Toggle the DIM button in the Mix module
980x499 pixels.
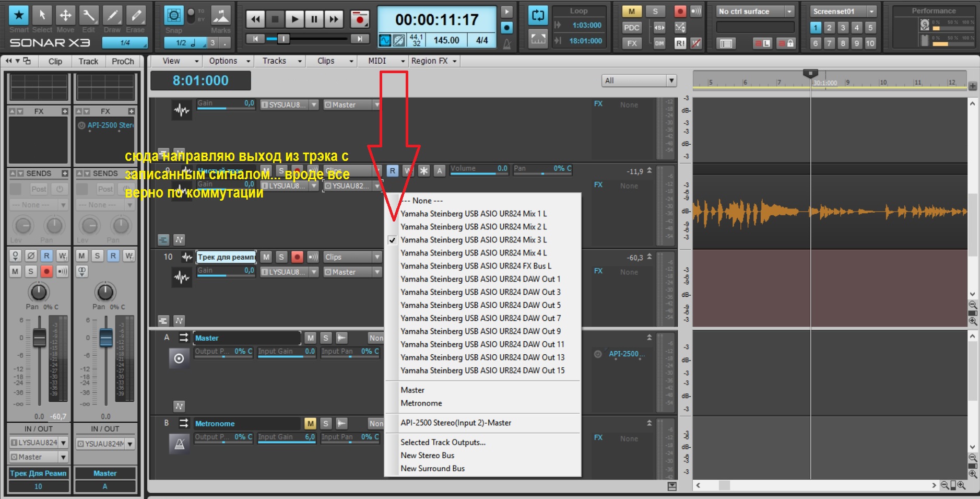659,43
